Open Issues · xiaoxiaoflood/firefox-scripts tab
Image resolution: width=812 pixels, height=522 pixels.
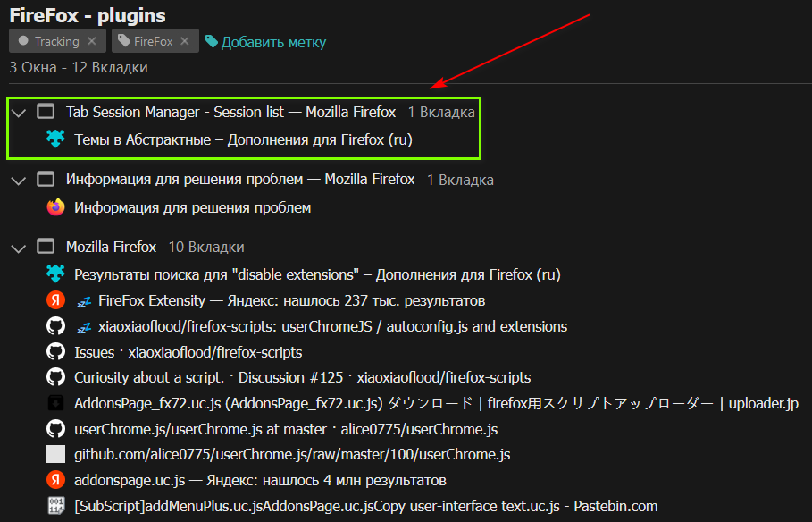[188, 352]
